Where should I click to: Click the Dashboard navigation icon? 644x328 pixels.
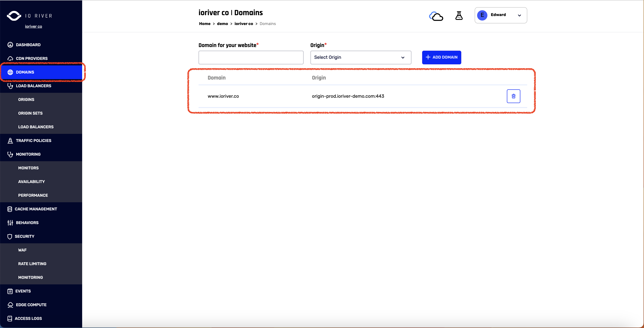10,45
